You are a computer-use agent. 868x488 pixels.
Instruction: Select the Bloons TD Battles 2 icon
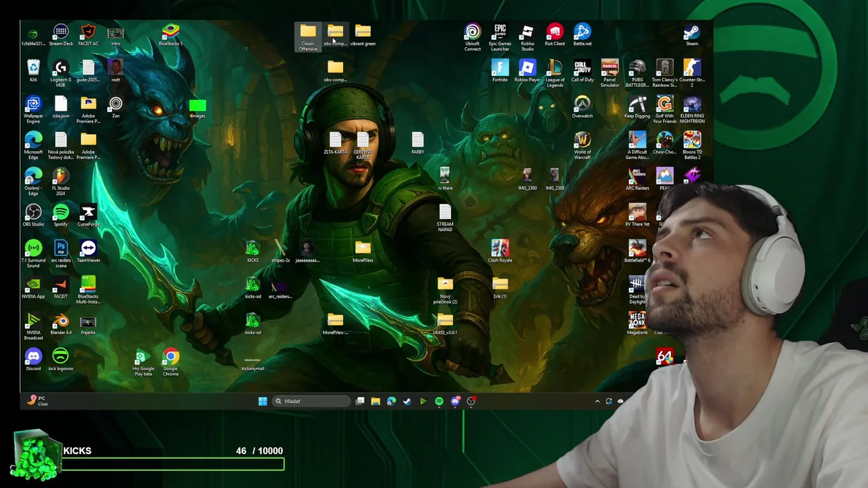tap(692, 146)
